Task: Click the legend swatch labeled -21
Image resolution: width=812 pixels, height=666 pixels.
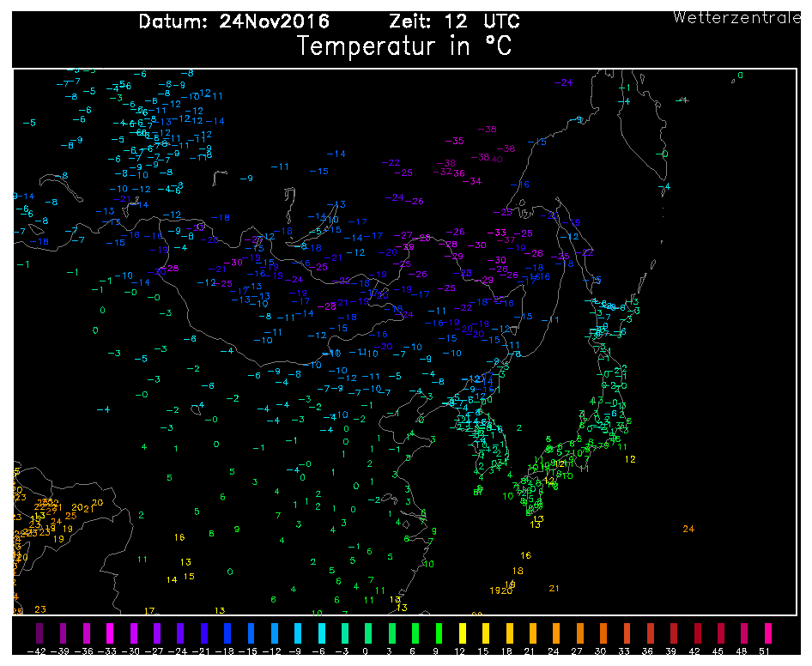Action: (x=204, y=633)
